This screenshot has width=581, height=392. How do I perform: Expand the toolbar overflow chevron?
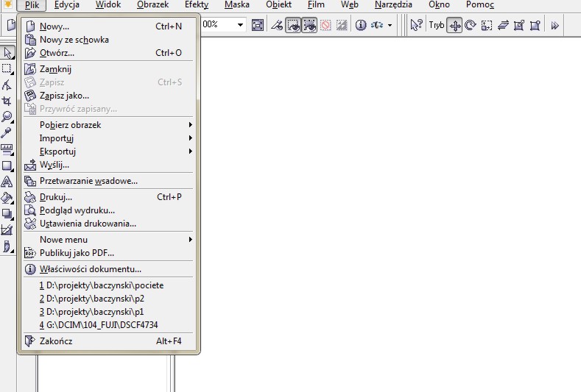tap(555, 25)
